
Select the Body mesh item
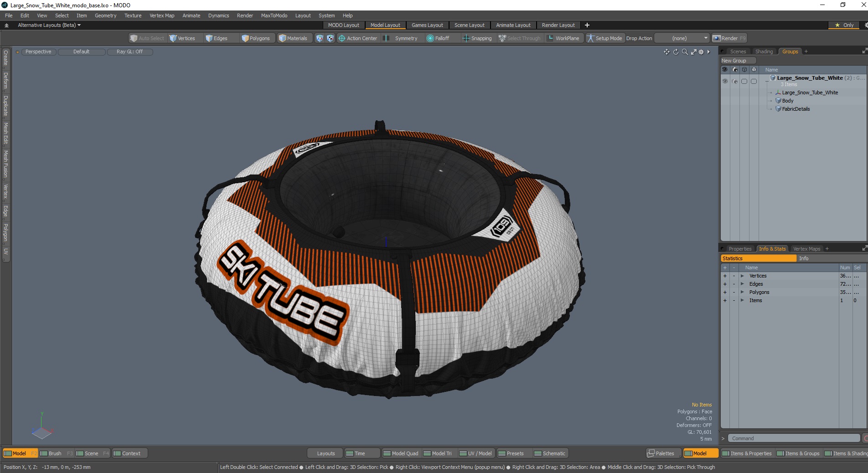tap(788, 101)
